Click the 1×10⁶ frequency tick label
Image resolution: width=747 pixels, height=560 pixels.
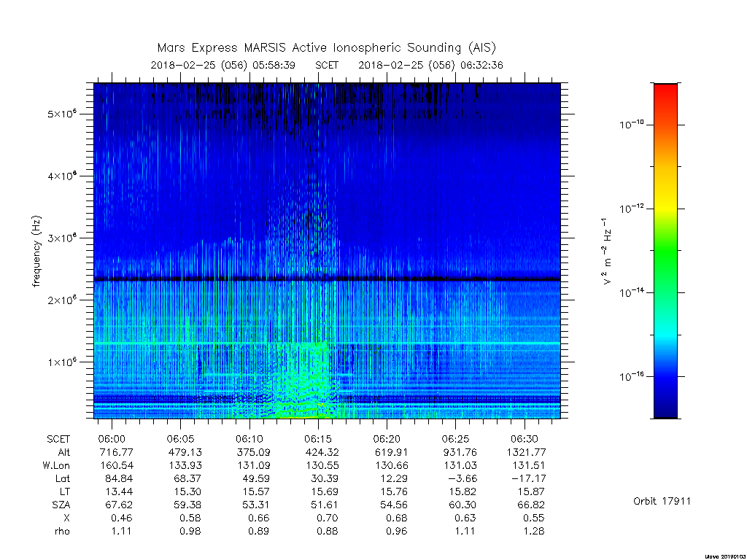pyautogui.click(x=62, y=362)
